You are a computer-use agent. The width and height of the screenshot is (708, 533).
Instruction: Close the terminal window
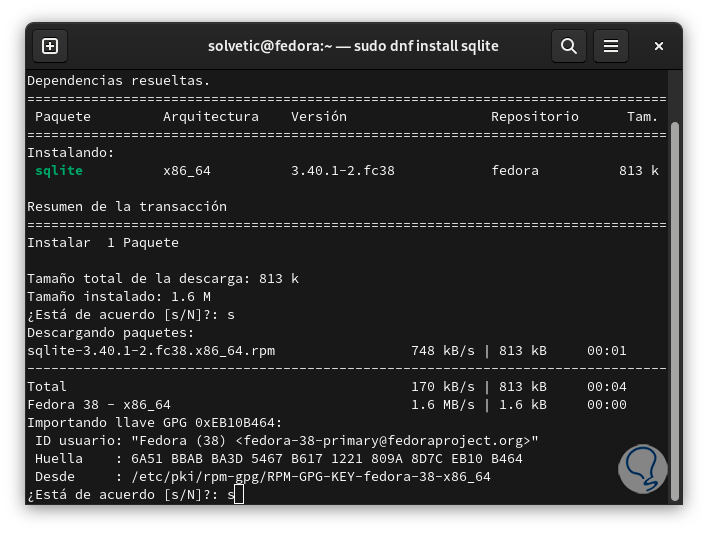click(x=659, y=46)
